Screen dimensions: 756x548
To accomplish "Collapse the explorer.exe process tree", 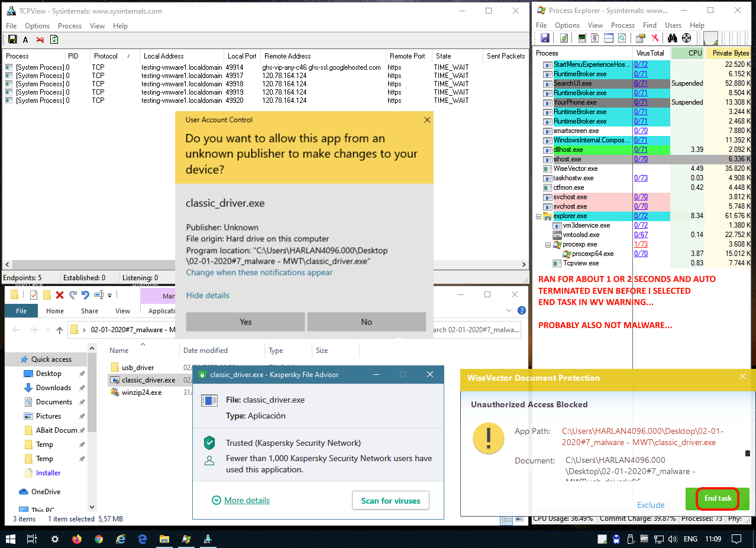I will tap(538, 216).
